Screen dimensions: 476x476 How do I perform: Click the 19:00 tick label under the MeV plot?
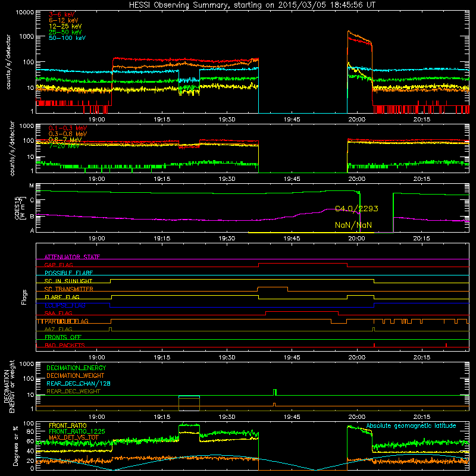click(97, 179)
